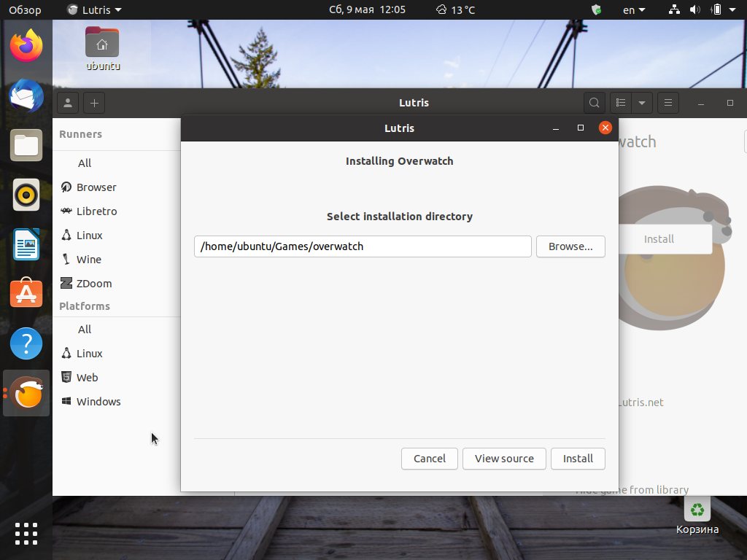
Task: Click the add game plus button
Action: (94, 103)
